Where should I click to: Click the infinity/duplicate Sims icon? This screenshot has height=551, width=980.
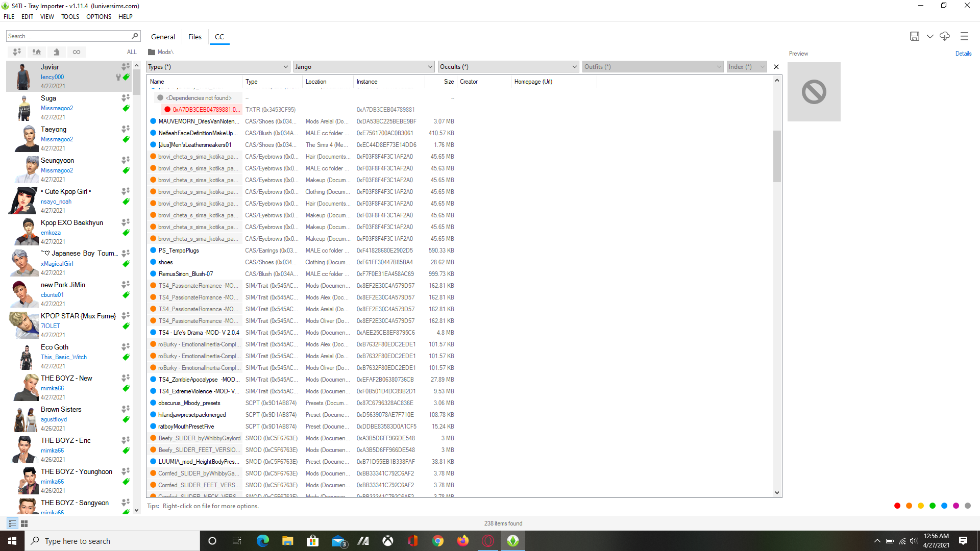76,51
